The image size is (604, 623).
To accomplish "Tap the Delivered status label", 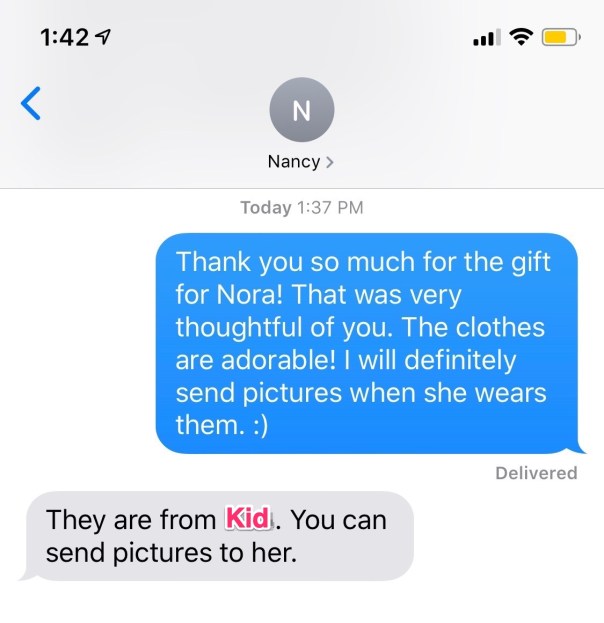I will [x=536, y=473].
